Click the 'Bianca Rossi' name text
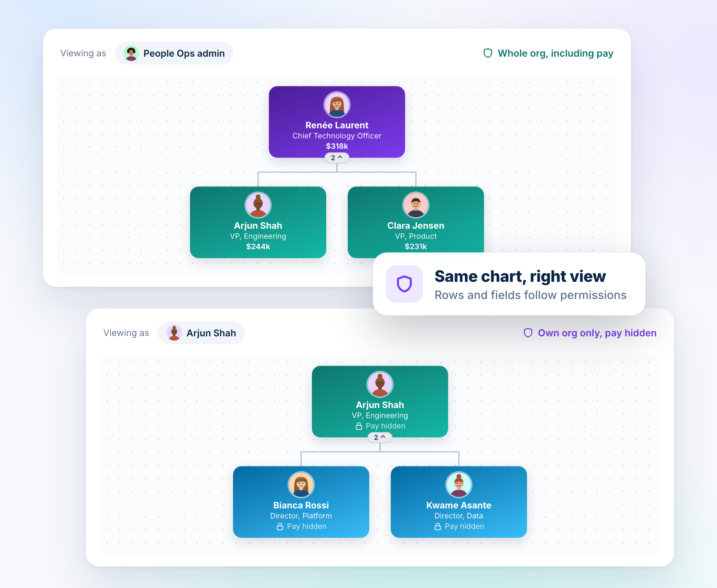 pos(301,505)
